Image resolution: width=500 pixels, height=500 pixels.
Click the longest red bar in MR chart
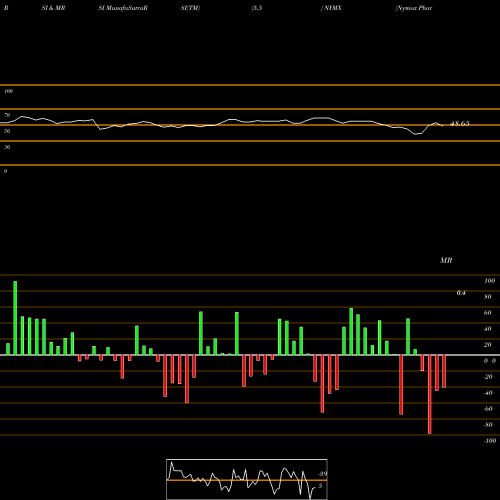429,394
